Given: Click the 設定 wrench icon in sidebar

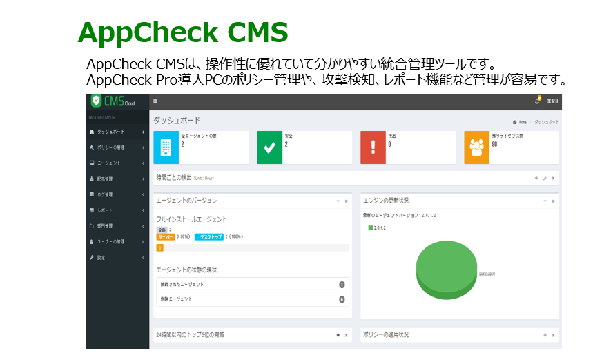Looking at the screenshot, I should point(92,258).
